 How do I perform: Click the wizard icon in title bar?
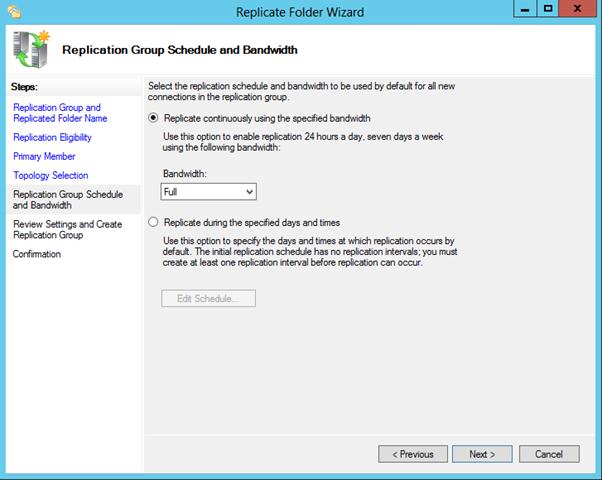pyautogui.click(x=14, y=12)
